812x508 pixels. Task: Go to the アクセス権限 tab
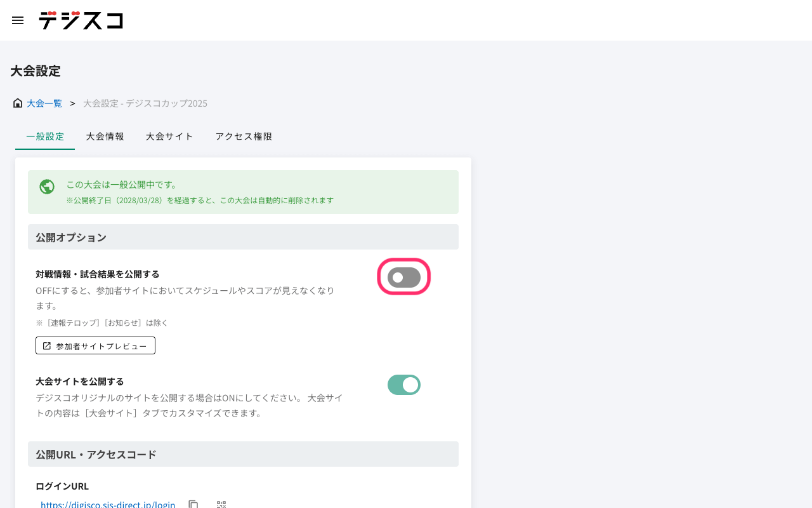click(244, 137)
